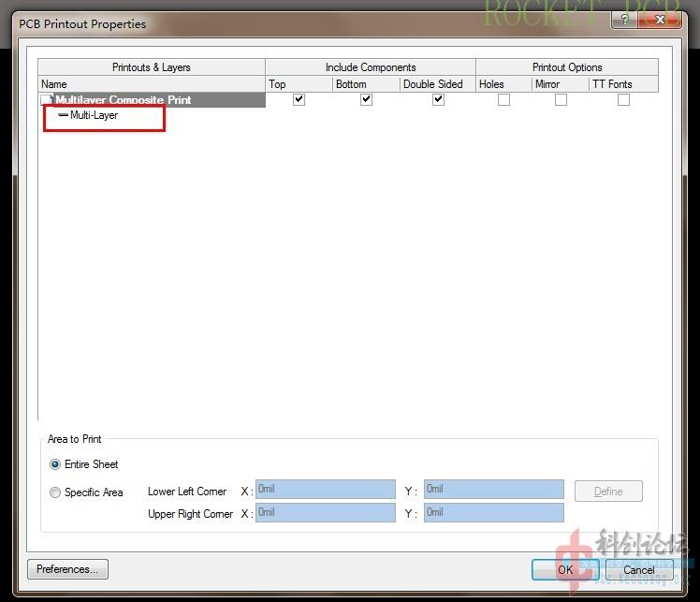Click the Holes column header
The width and height of the screenshot is (700, 602).
pyautogui.click(x=503, y=84)
